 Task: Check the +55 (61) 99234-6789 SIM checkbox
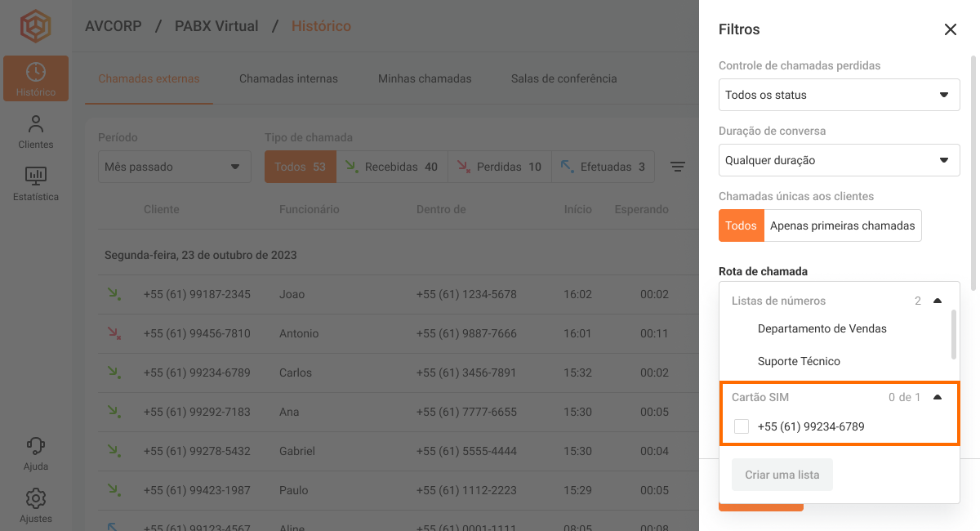coord(742,426)
